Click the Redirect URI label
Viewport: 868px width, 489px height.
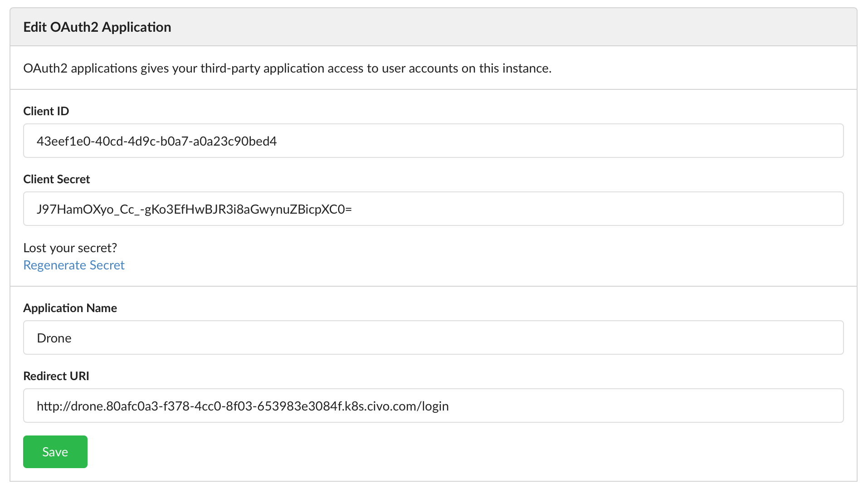[56, 376]
